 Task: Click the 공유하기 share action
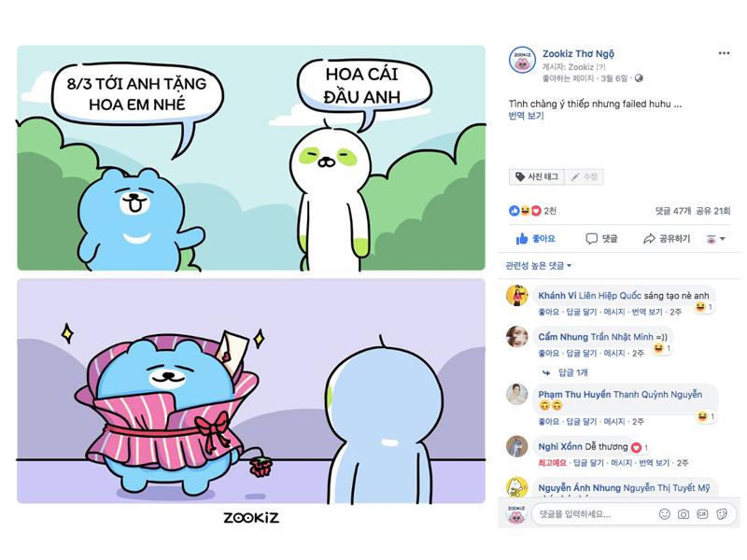pyautogui.click(x=667, y=239)
